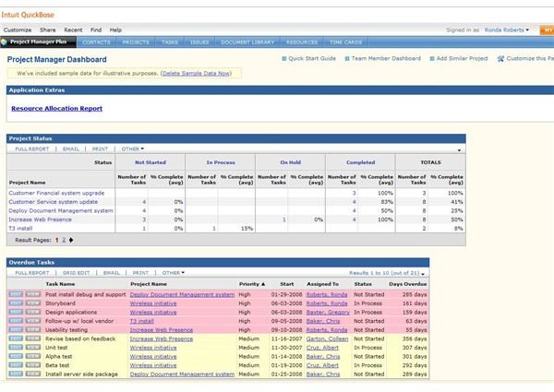Open the Find menu
This screenshot has height=392, width=554.
point(96,30)
